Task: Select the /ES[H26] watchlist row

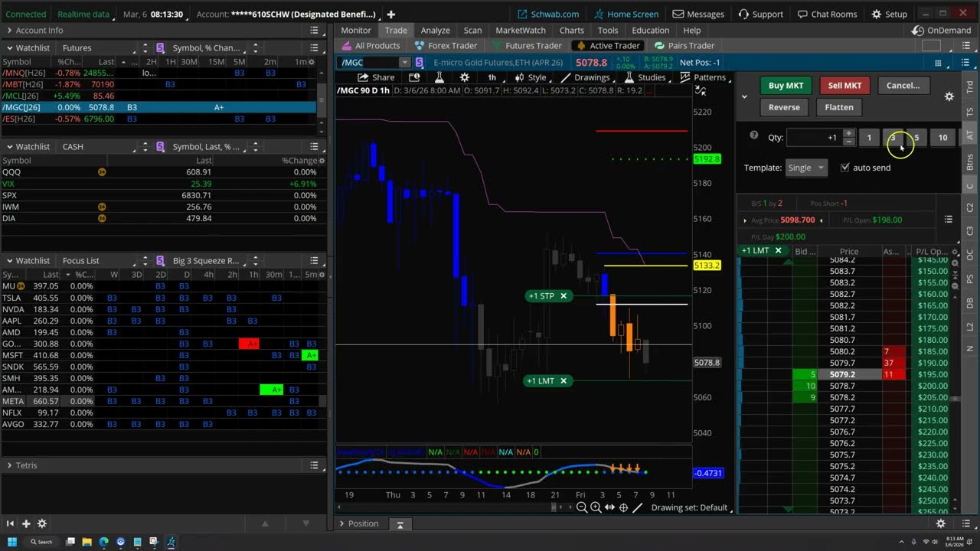Action: (x=158, y=119)
